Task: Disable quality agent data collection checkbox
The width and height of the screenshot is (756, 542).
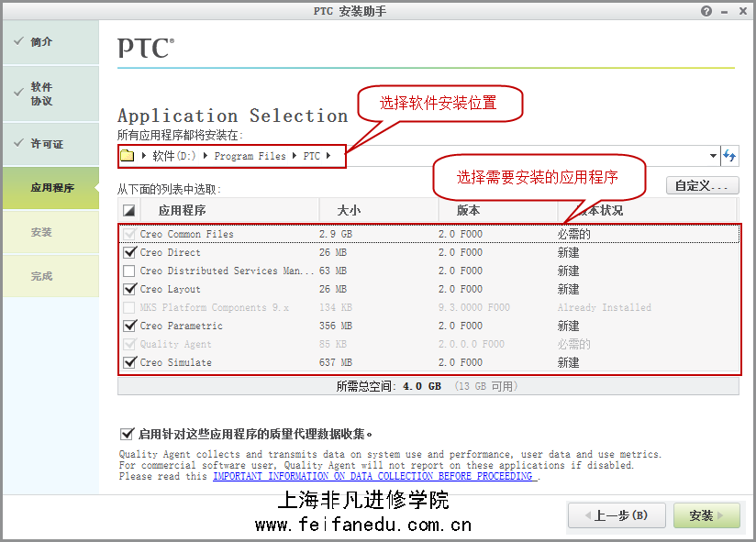Action: [x=127, y=434]
